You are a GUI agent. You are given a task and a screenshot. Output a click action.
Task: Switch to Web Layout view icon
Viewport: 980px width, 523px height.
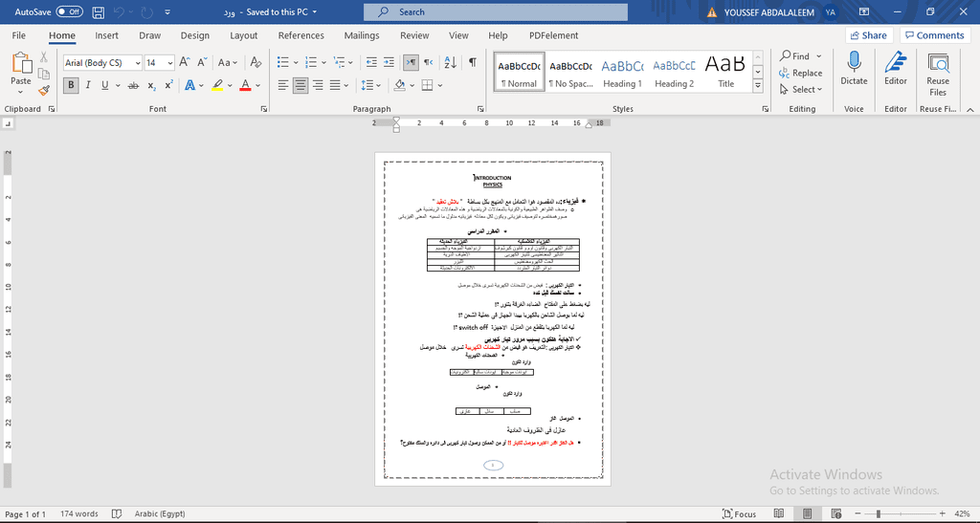coord(836,513)
